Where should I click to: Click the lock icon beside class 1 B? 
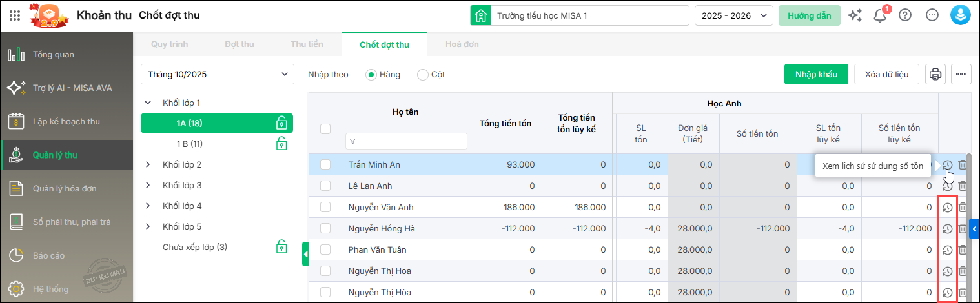pyautogui.click(x=281, y=144)
